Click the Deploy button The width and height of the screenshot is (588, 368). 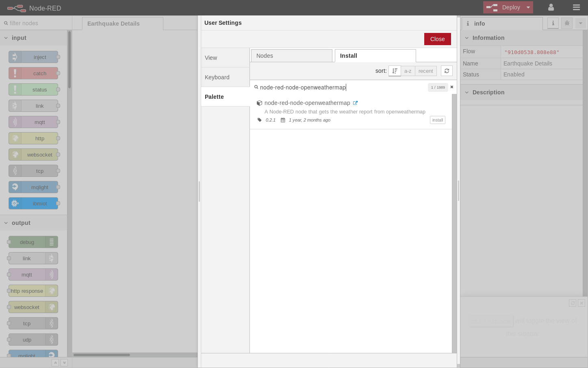[504, 7]
